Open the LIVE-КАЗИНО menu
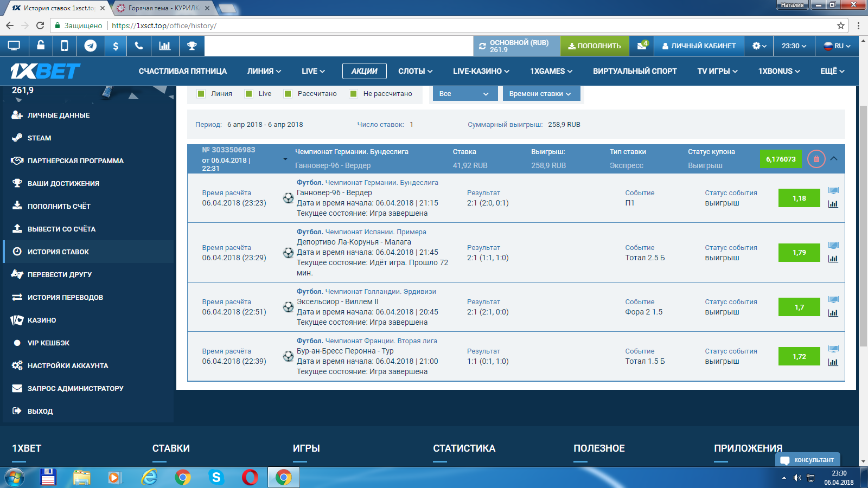The image size is (868, 488). click(481, 71)
